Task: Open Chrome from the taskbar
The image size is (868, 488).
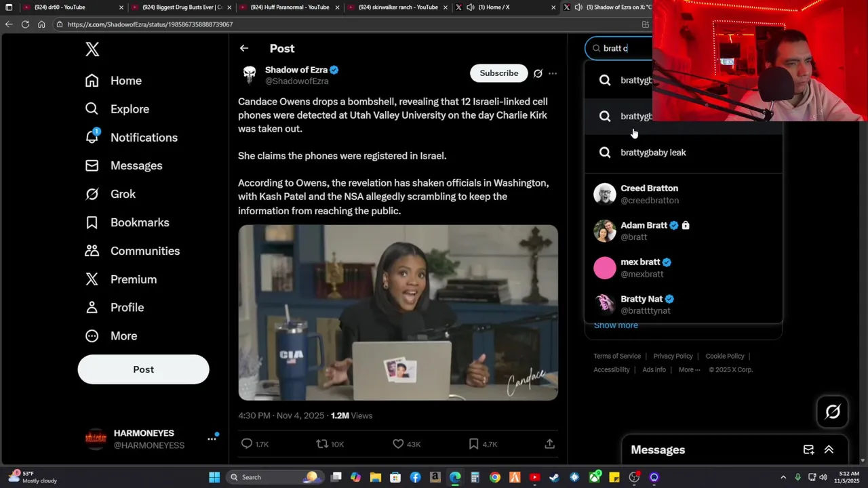Action: [495, 477]
